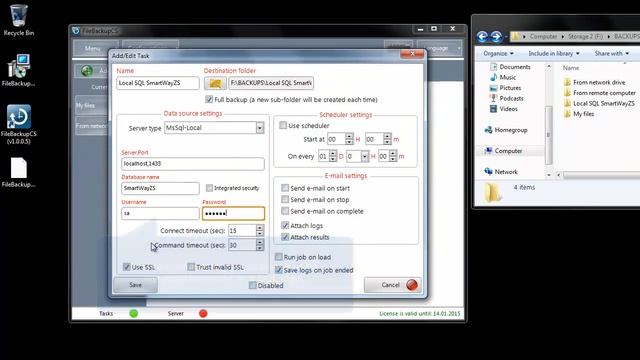Enable the Use scheduler checkbox

click(283, 125)
